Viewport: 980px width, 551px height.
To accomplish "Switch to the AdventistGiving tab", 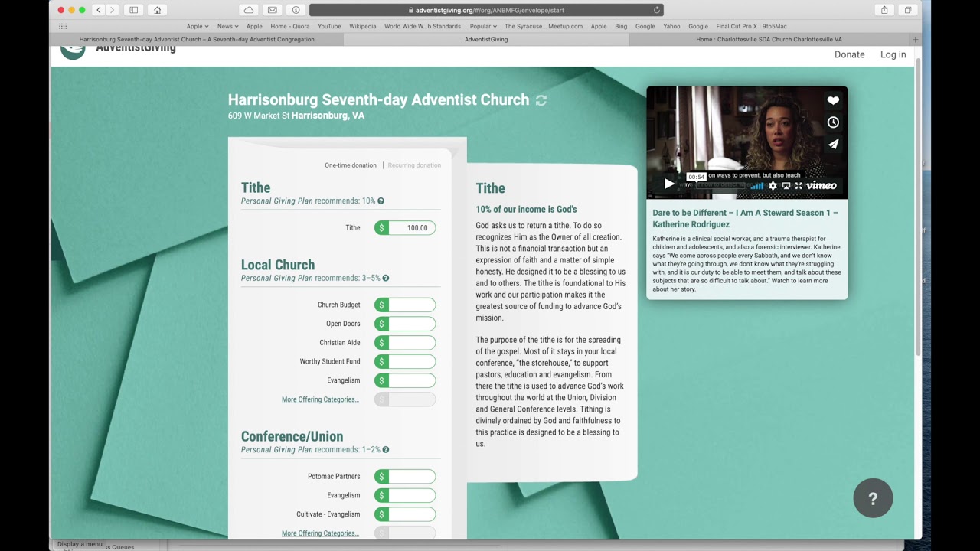I will click(x=486, y=39).
